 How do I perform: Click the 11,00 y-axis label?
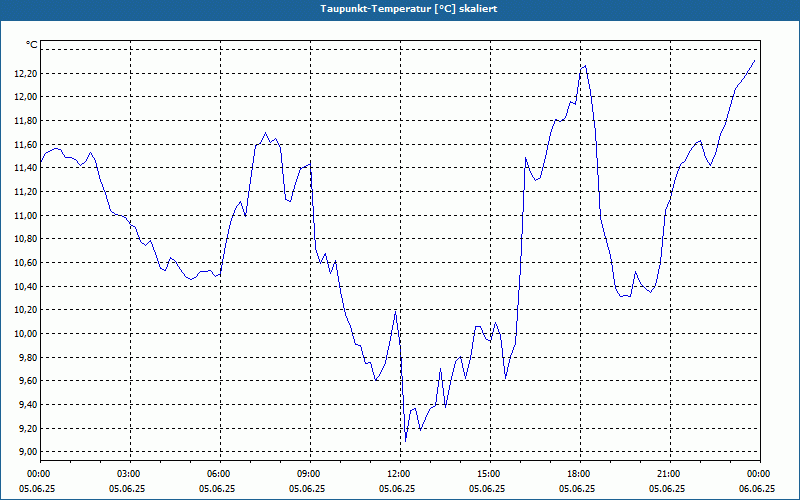point(27,215)
